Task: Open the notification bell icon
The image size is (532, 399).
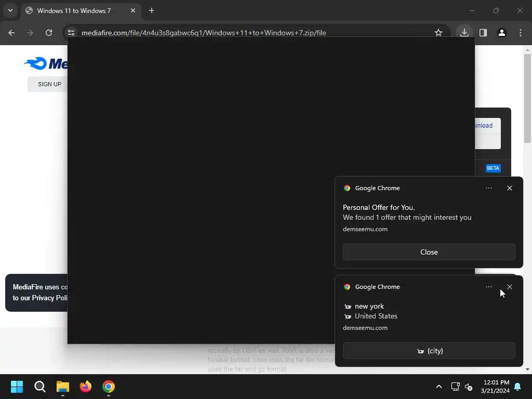Action: pos(518,387)
